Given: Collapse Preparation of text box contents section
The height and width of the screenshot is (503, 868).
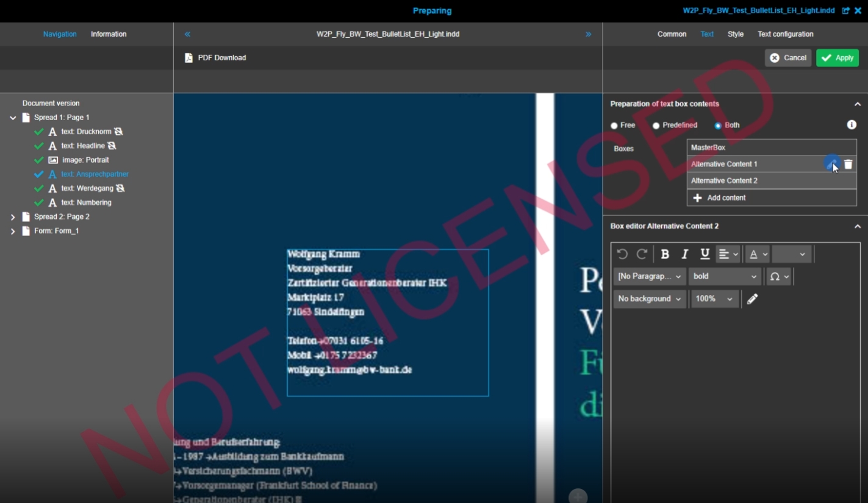Looking at the screenshot, I should coord(858,104).
